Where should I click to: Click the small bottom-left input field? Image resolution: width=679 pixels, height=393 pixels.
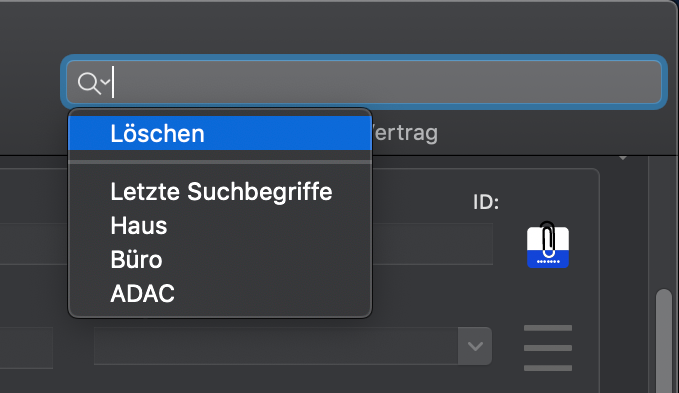[x=26, y=348]
